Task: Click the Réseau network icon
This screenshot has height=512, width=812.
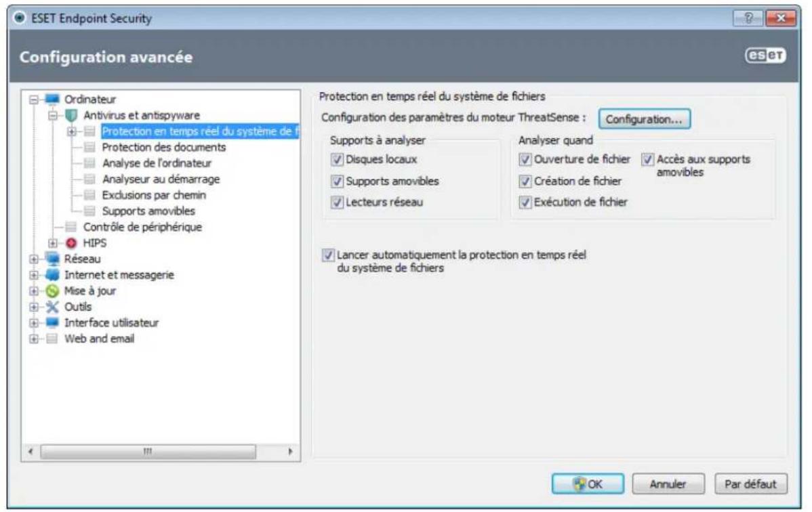Action: [x=52, y=258]
